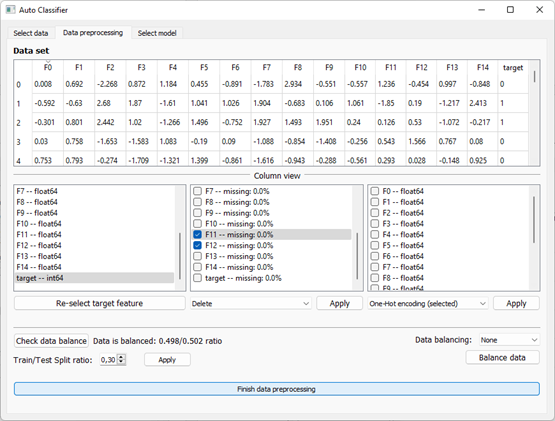Click Check data balance button
This screenshot has height=421, width=555.
[51, 341]
